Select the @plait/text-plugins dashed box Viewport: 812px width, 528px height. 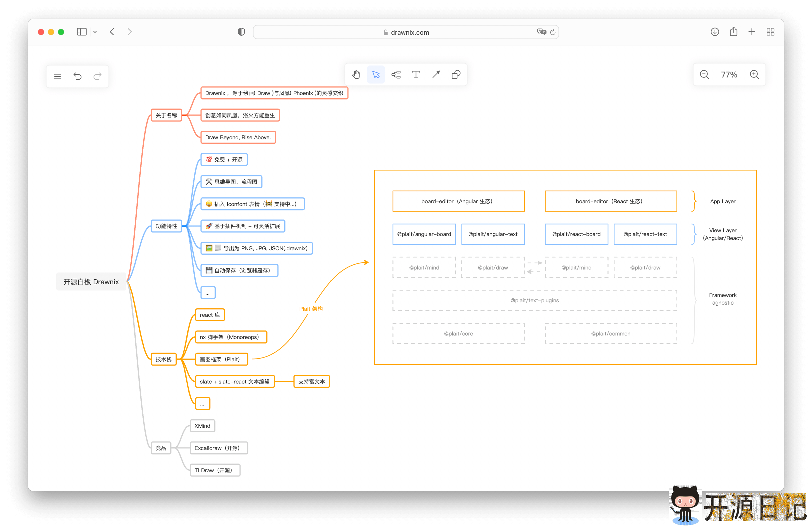[534, 300]
